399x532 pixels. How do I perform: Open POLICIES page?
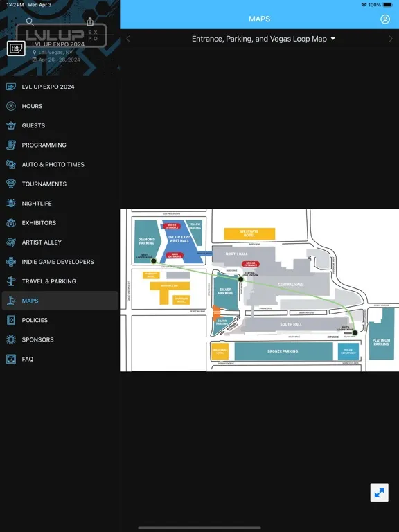click(60, 320)
